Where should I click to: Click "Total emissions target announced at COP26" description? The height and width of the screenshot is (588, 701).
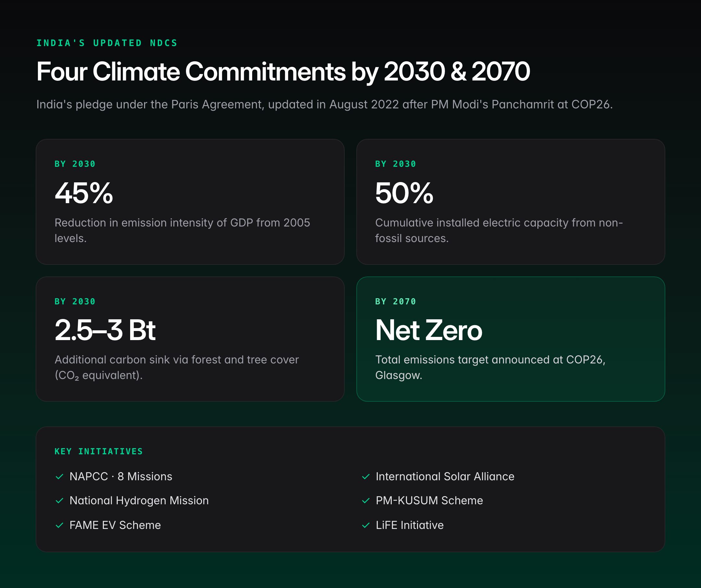tap(490, 368)
